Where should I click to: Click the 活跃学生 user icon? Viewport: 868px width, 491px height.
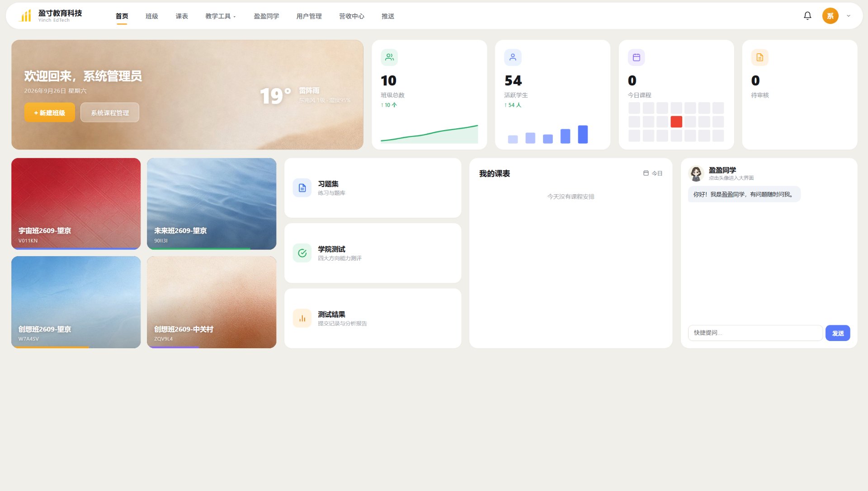pyautogui.click(x=513, y=57)
